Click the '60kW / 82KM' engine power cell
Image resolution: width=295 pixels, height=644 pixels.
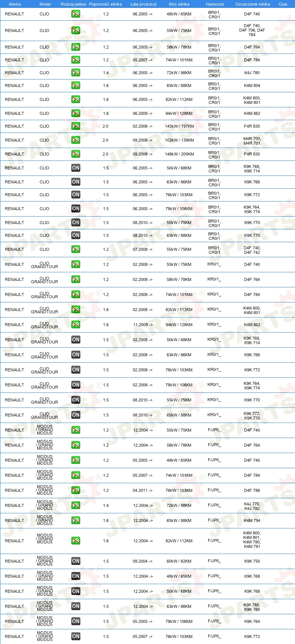coord(179,561)
